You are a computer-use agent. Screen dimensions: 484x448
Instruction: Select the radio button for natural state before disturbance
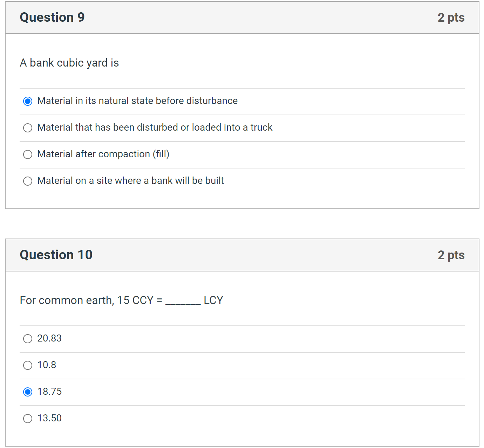[x=28, y=101]
